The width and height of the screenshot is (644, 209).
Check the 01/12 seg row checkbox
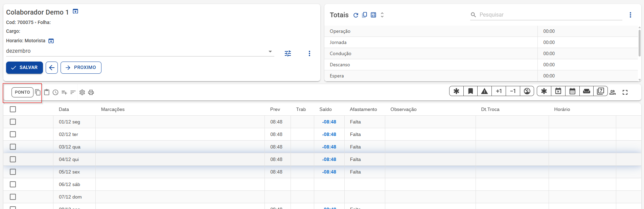pos(13,122)
